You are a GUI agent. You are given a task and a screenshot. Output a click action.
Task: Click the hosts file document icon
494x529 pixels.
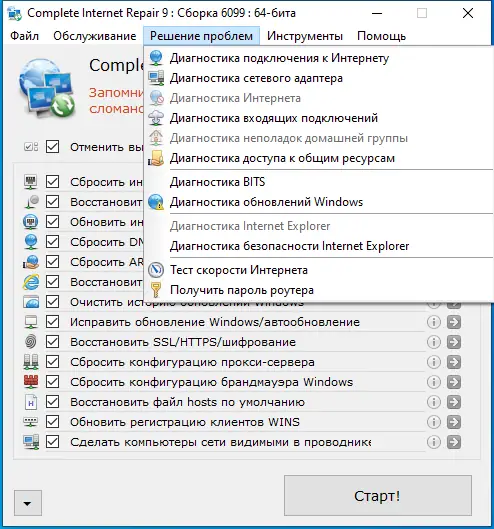click(x=31, y=402)
